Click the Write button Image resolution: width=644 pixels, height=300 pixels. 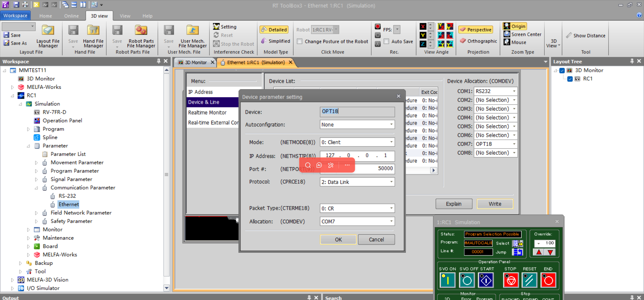click(495, 204)
